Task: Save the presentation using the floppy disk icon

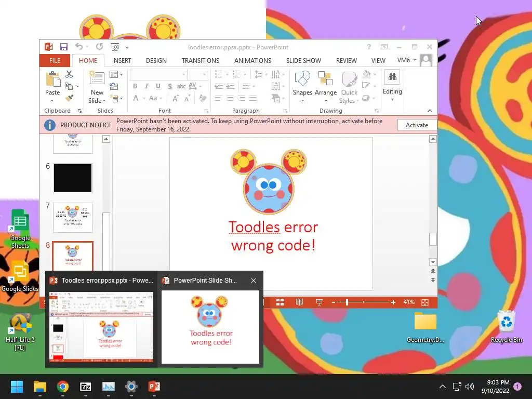Action: pyautogui.click(x=63, y=47)
